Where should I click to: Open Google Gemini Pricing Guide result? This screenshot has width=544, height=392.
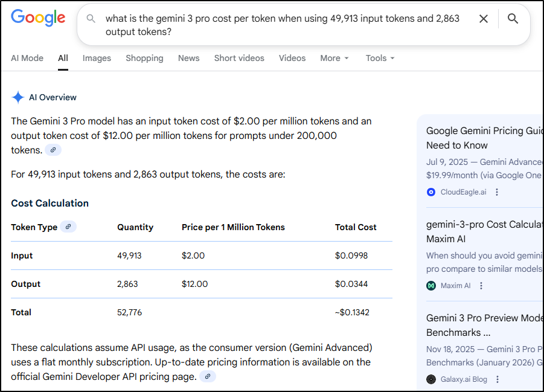click(484, 138)
